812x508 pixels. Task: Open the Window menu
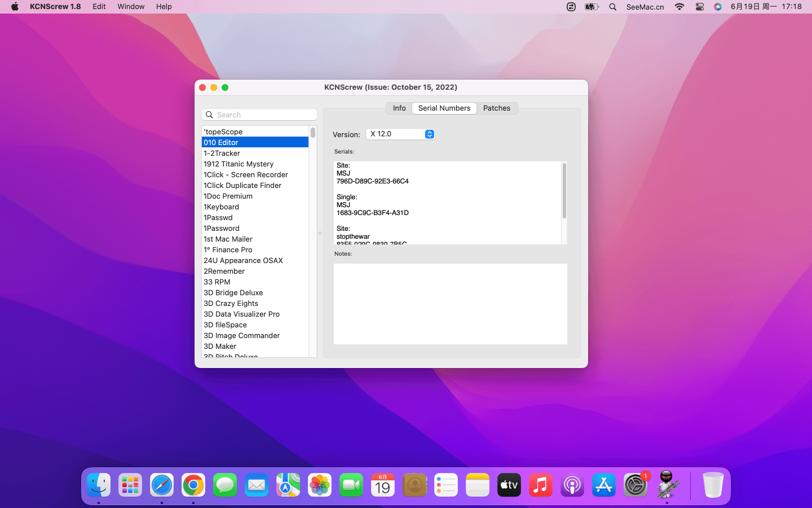pos(131,7)
